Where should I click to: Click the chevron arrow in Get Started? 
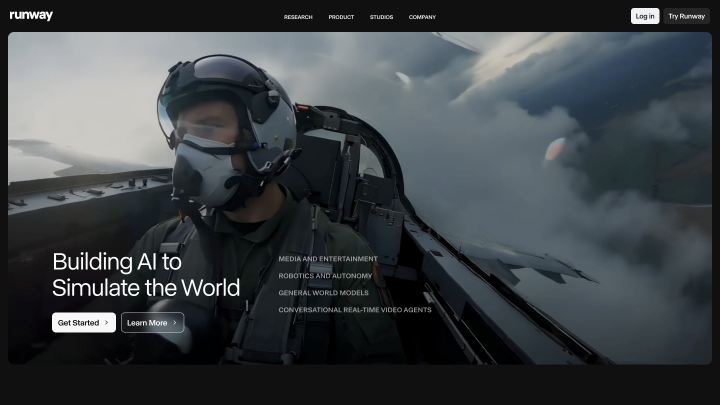coord(106,323)
